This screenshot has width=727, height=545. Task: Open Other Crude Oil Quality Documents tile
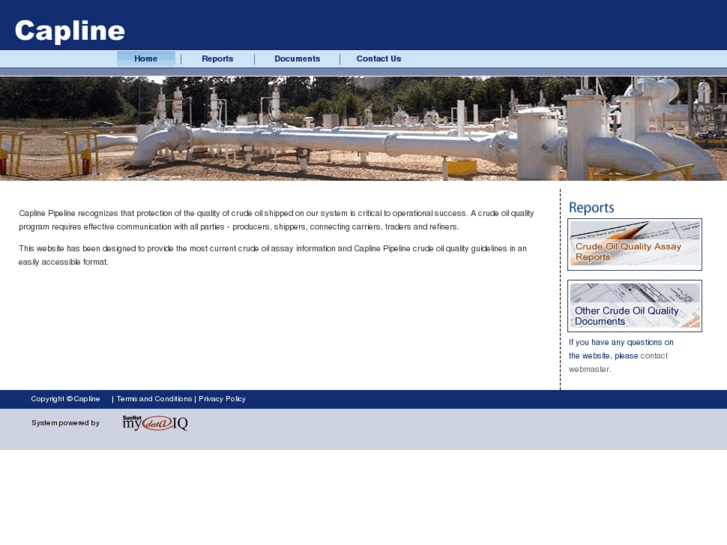click(x=635, y=306)
